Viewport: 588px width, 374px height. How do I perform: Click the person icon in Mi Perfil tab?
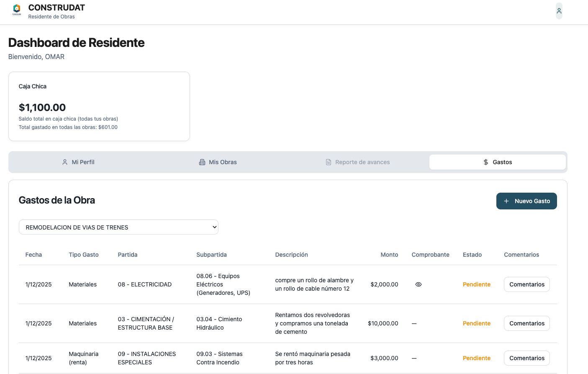click(65, 162)
